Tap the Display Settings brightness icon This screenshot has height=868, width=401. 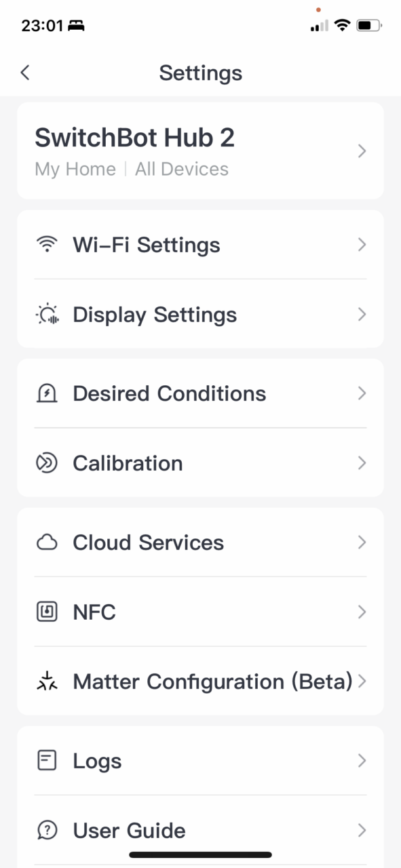point(46,315)
